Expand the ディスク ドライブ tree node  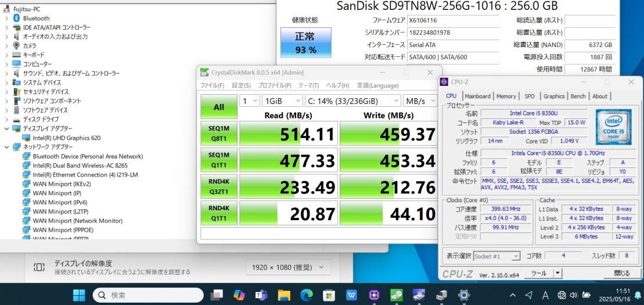coord(6,119)
